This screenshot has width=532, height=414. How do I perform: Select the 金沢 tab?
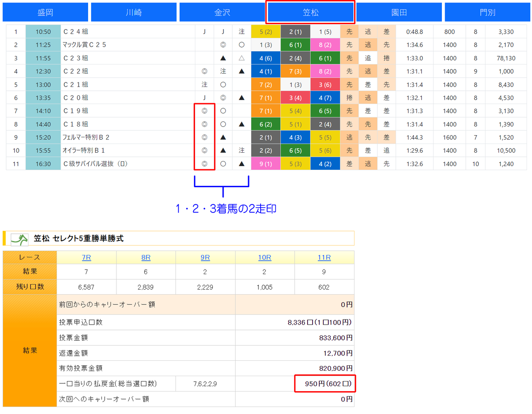point(222,12)
